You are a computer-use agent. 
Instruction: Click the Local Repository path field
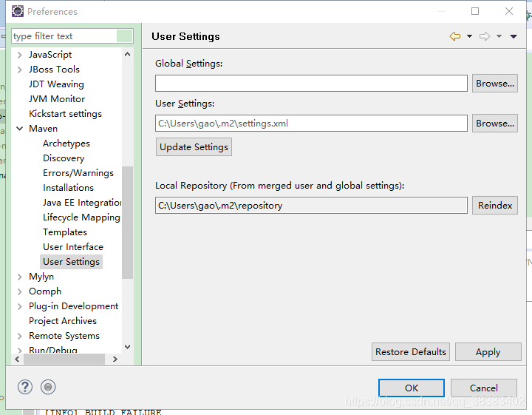click(311, 206)
